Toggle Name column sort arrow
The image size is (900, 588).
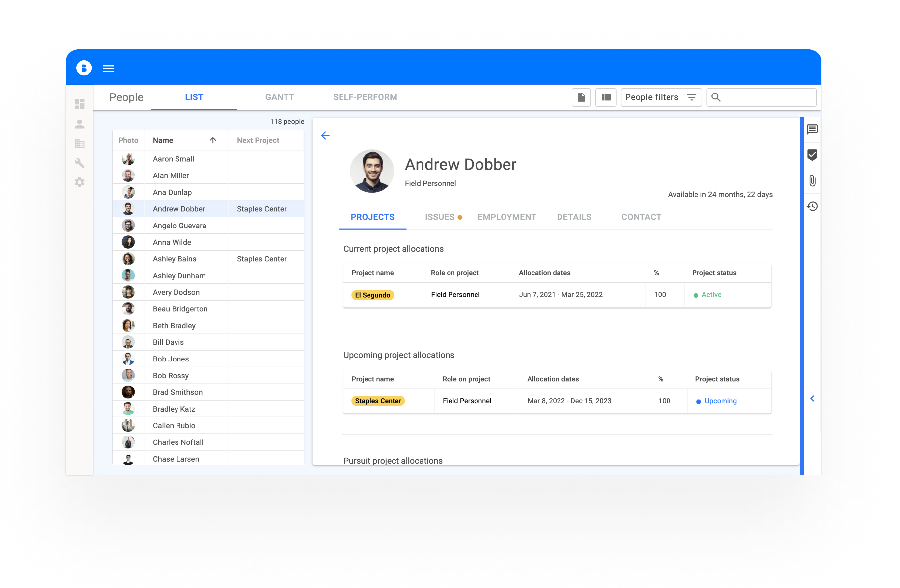click(x=213, y=140)
